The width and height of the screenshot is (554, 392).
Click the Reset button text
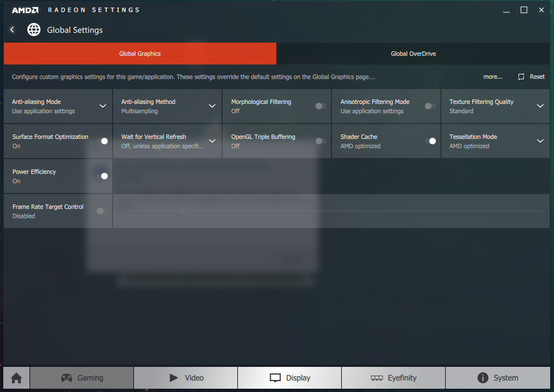(537, 77)
